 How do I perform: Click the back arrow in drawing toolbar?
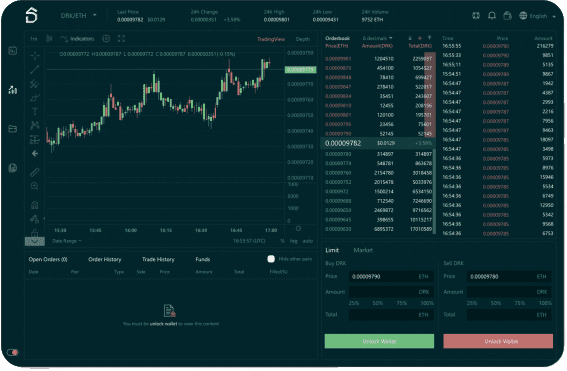click(x=35, y=154)
